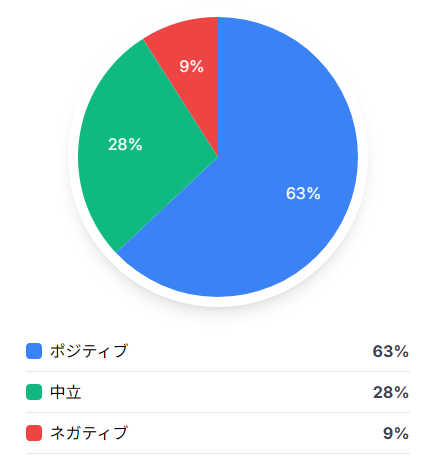This screenshot has width=433, height=469.
Task: Click the pie center where the slices meet
Action: click(x=218, y=157)
